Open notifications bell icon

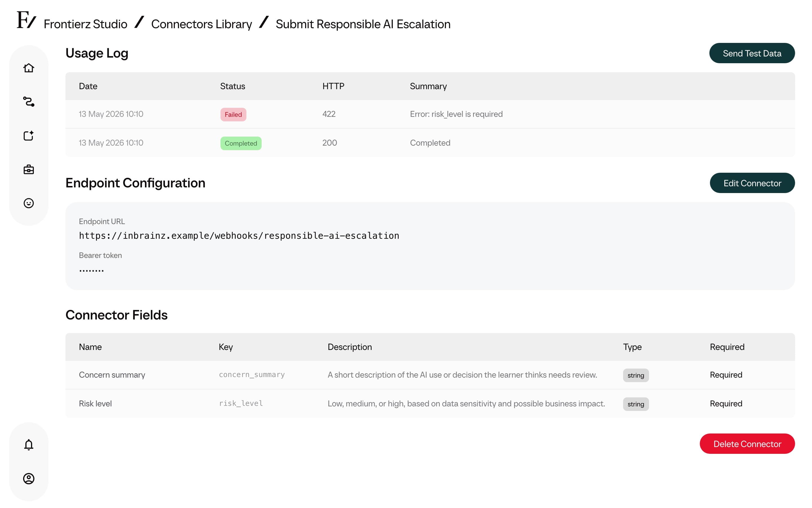[28, 444]
